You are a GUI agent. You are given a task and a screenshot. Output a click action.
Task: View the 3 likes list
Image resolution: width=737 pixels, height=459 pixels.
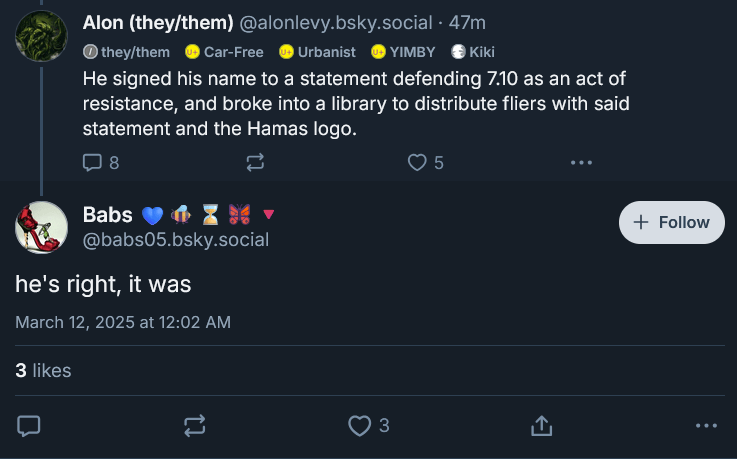click(x=43, y=370)
